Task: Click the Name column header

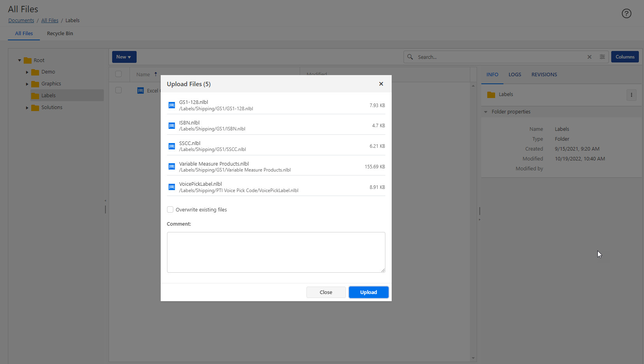Action: coord(143,74)
